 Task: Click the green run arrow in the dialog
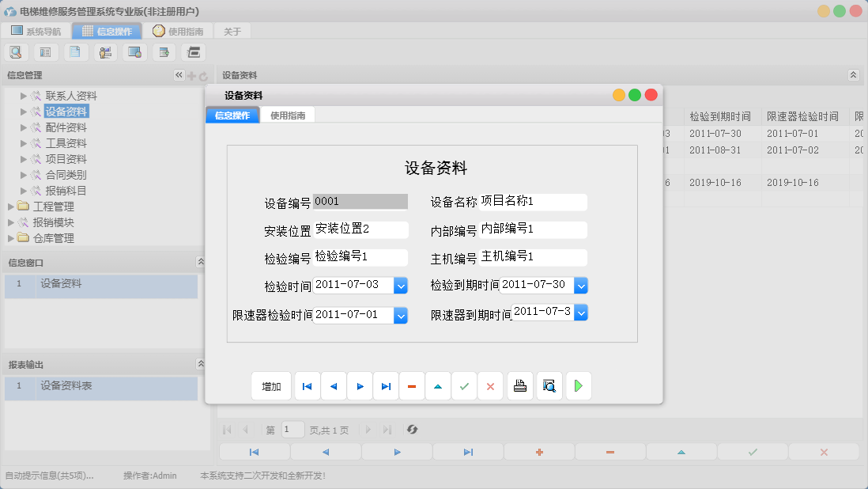point(578,385)
